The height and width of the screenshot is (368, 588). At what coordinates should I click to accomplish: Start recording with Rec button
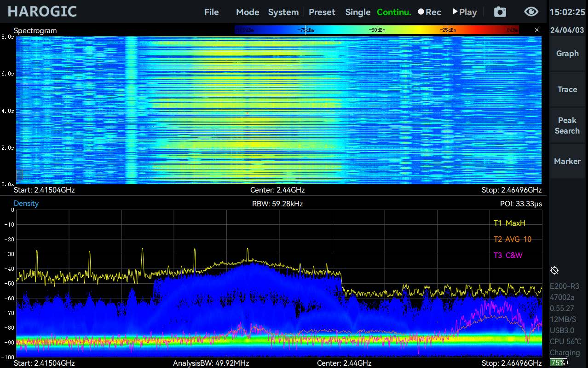tap(429, 12)
